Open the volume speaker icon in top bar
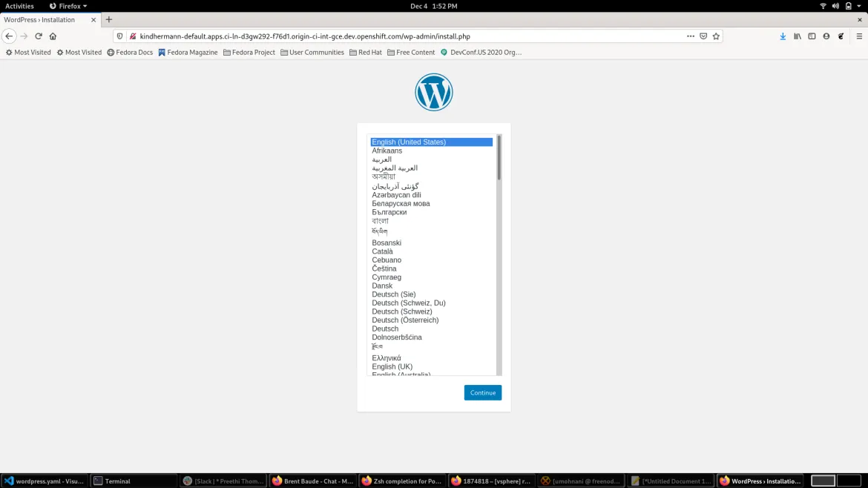Screen dimensions: 868x488 tap(835, 6)
